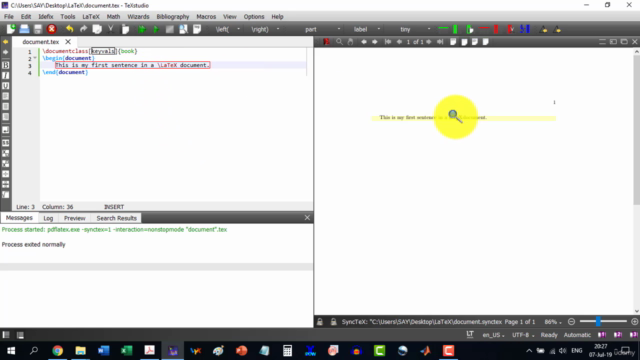The width and height of the screenshot is (640, 360).
Task: Save the document with floppy icon
Action: tap(38, 29)
